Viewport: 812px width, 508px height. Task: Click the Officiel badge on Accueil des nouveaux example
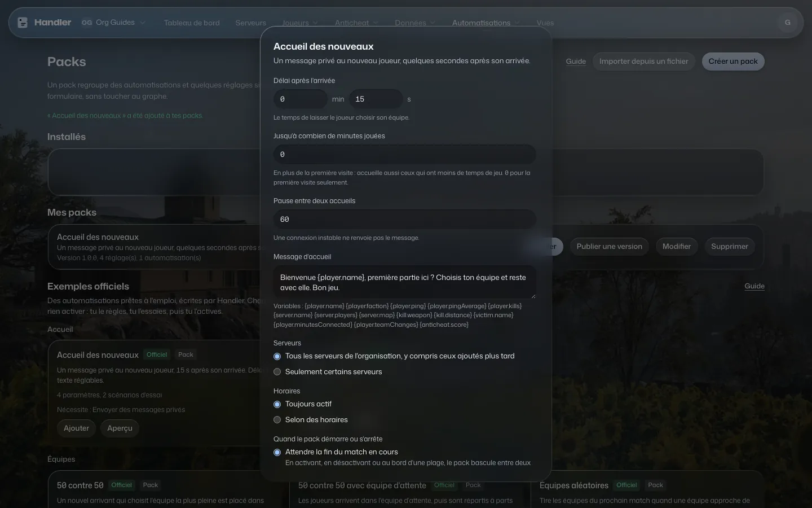[157, 355]
